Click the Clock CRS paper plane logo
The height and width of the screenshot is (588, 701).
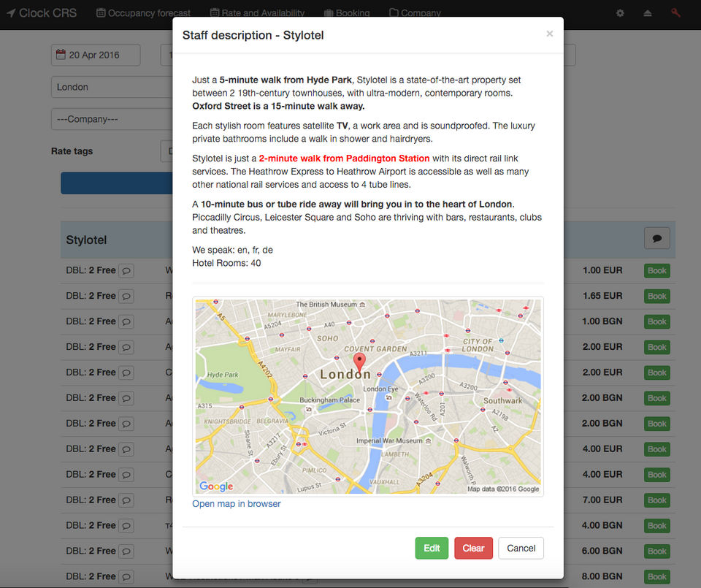coord(11,13)
